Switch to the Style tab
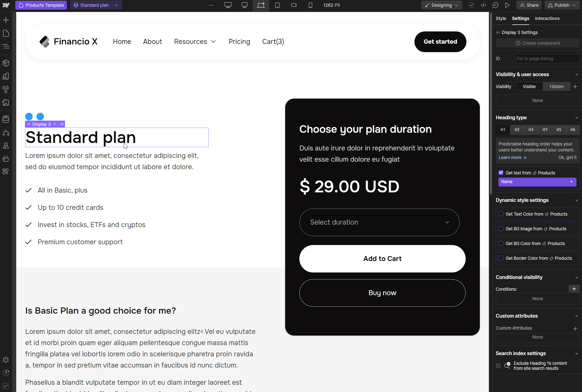 pos(501,18)
